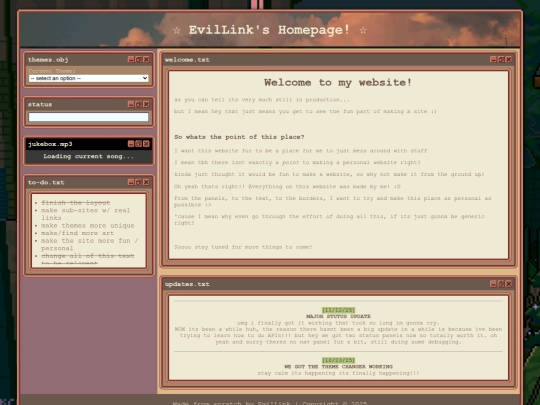The width and height of the screenshot is (540, 405).
Task: Open the Current Theme select dropdown
Action: coord(89,79)
